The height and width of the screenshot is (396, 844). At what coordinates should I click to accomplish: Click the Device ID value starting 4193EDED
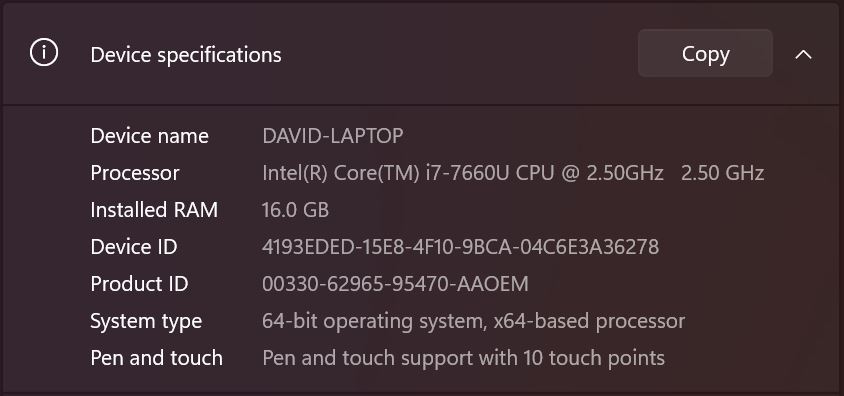tap(460, 247)
